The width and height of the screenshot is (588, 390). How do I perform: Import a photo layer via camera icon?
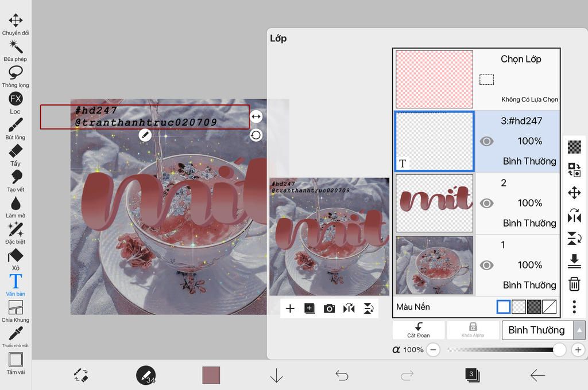tap(329, 309)
